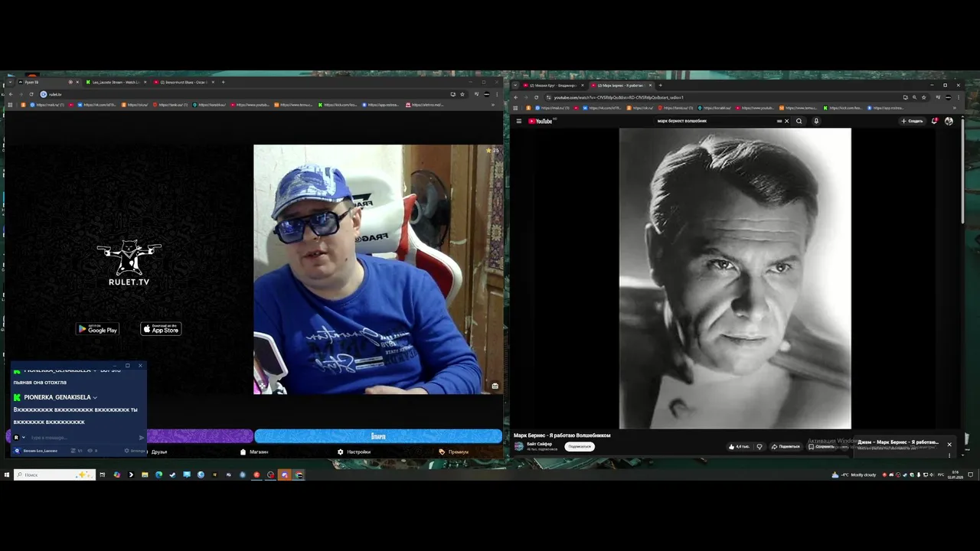Switch to the Рулет ТВ tab
Viewport: 980px width, 551px height.
click(x=46, y=82)
